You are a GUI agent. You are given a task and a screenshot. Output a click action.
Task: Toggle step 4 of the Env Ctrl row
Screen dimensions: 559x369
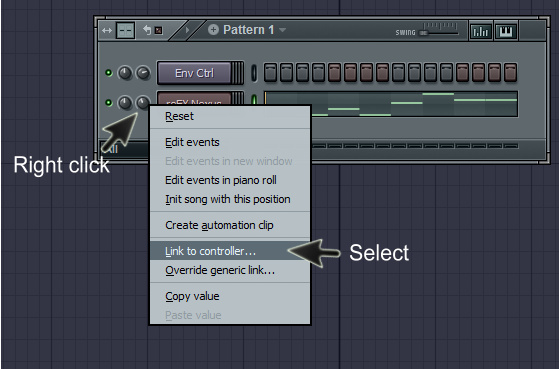318,72
